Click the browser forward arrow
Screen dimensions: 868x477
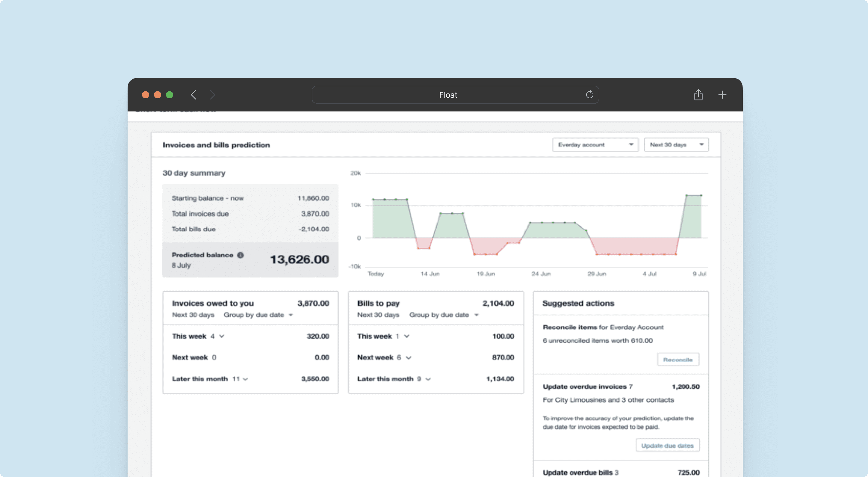[x=212, y=95]
